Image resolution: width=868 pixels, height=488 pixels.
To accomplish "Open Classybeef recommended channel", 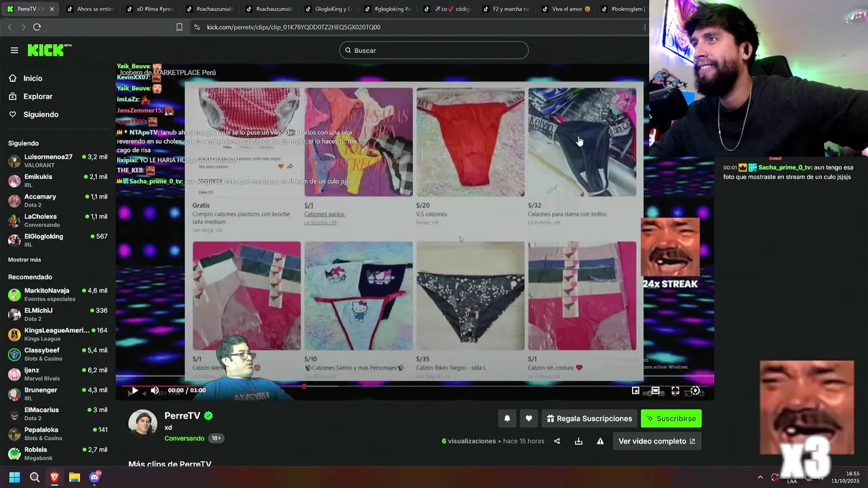I will 58,354.
